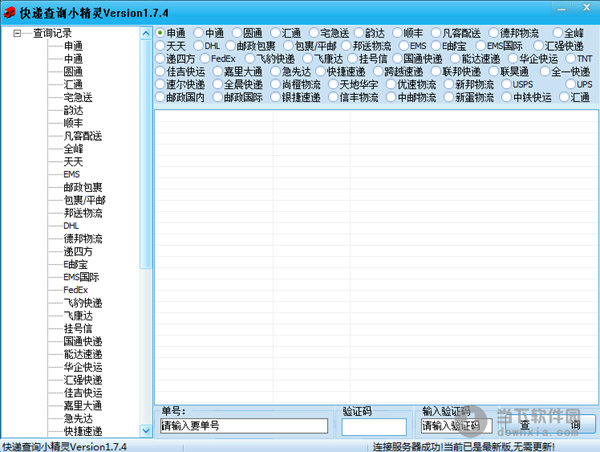
Task: Click the 单号 tracking number input field
Action: click(x=244, y=426)
